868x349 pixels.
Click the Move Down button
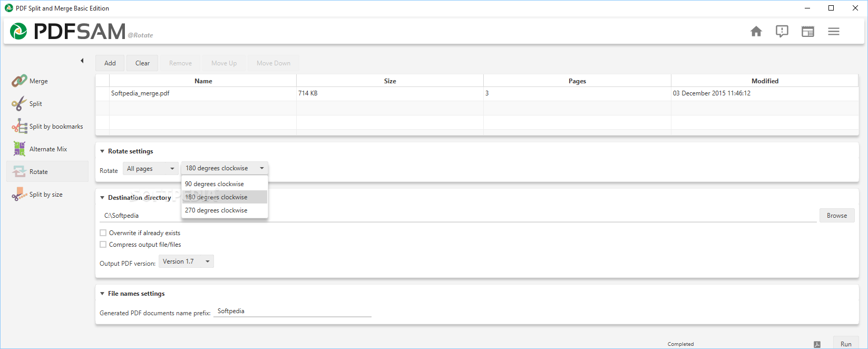(274, 63)
